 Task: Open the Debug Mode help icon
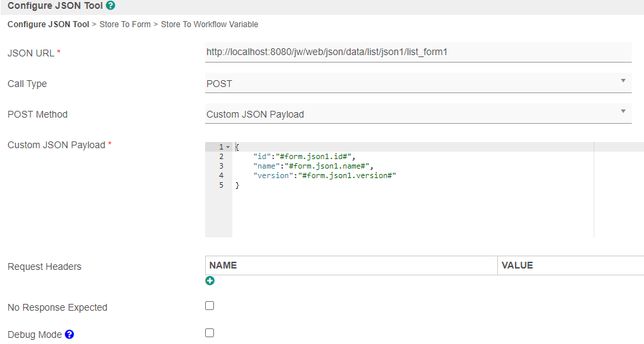point(69,334)
